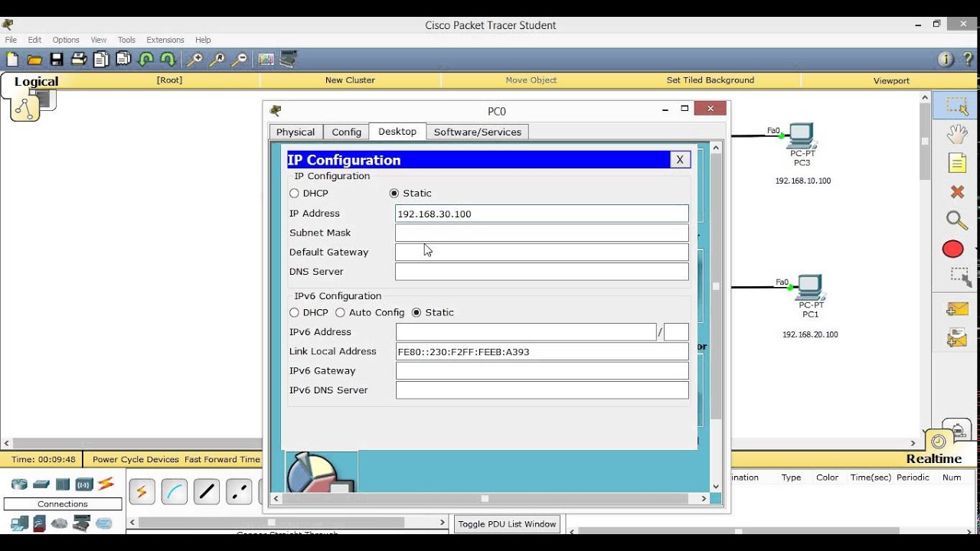This screenshot has height=551, width=980.
Task: Click the Viewport button
Action: (891, 80)
